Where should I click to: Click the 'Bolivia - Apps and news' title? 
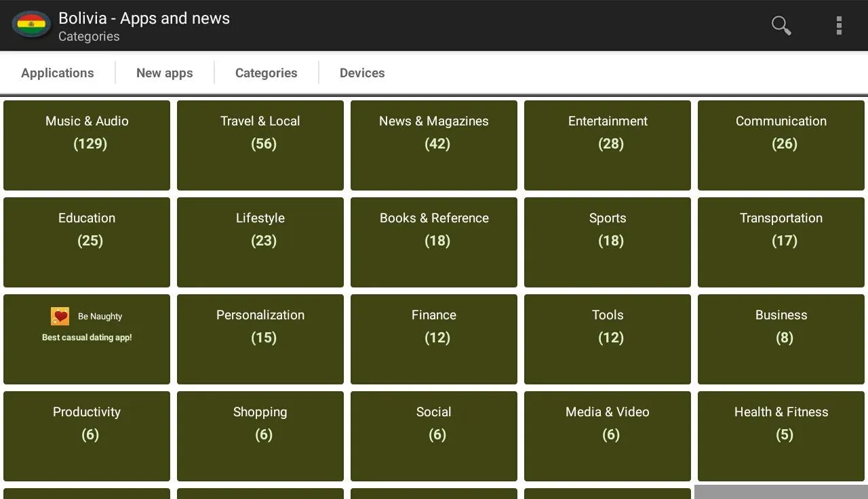pyautogui.click(x=144, y=18)
